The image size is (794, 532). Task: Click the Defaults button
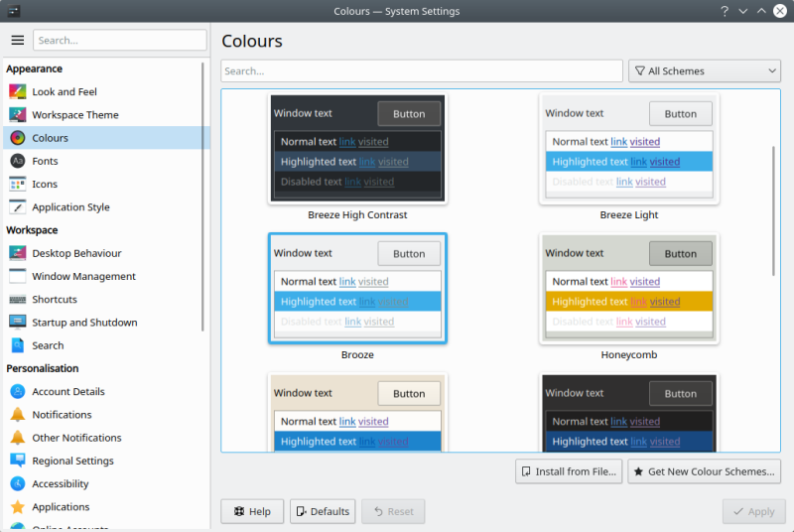[323, 512]
